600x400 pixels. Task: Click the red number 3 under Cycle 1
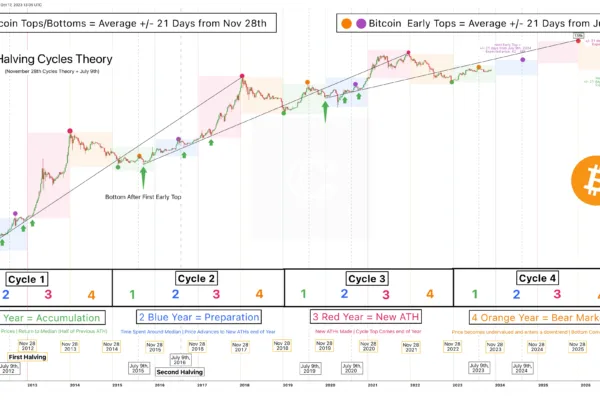[48, 294]
